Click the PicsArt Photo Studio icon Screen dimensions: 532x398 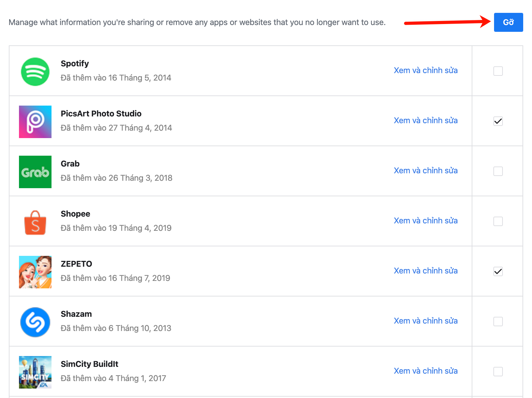click(x=35, y=122)
